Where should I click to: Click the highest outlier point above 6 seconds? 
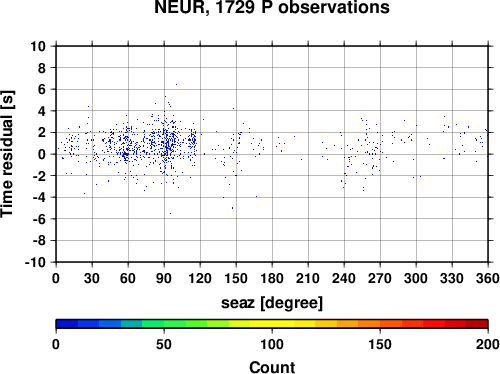pyautogui.click(x=176, y=85)
